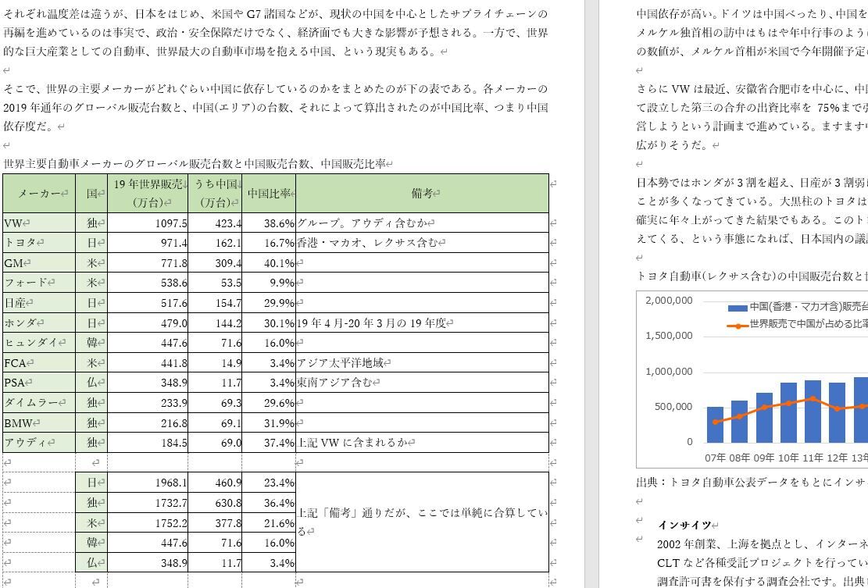Click the 162.1 China sales value

coord(228,244)
